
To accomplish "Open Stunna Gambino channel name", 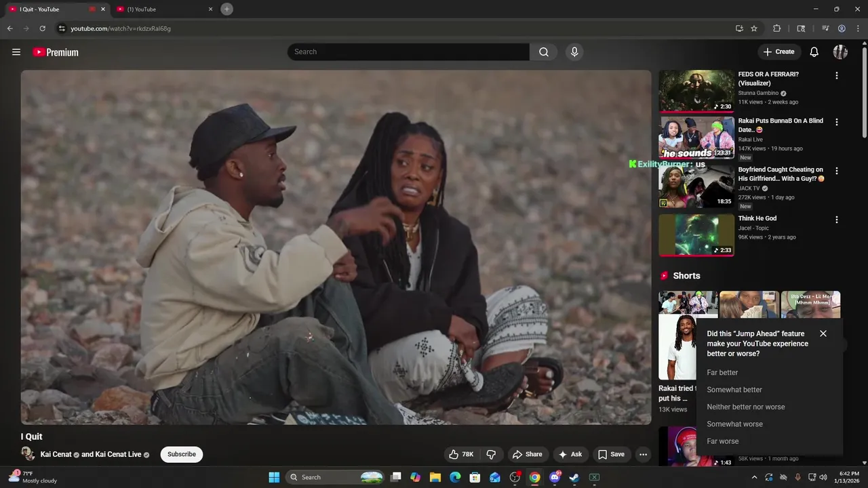I will pos(758,93).
